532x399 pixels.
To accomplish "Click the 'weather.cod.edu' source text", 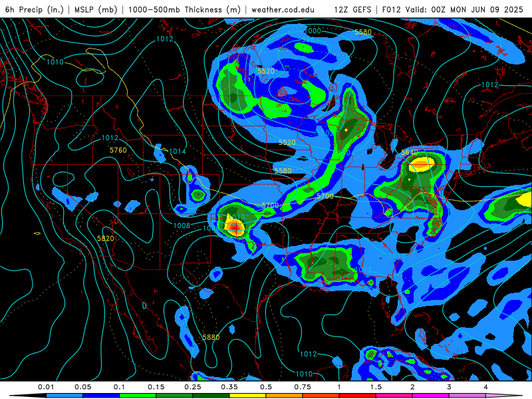I will pos(283,9).
